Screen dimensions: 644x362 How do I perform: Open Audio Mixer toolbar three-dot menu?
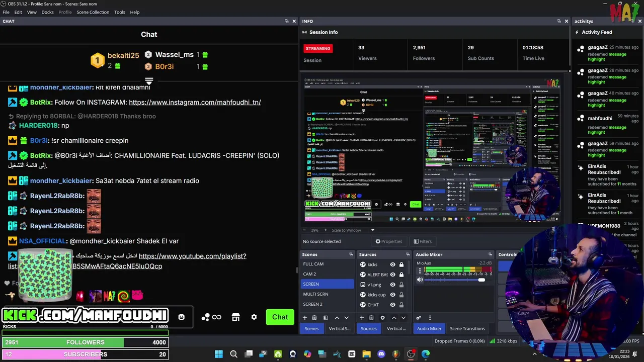430,318
